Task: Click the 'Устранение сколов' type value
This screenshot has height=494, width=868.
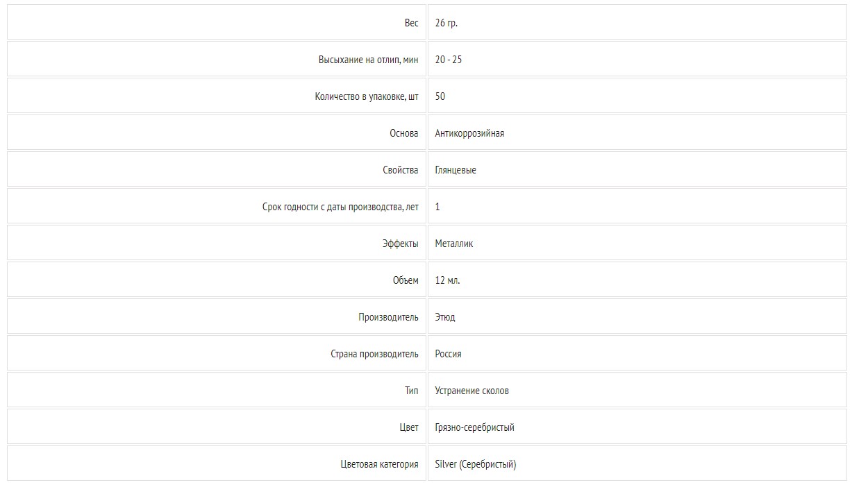Action: tap(472, 391)
